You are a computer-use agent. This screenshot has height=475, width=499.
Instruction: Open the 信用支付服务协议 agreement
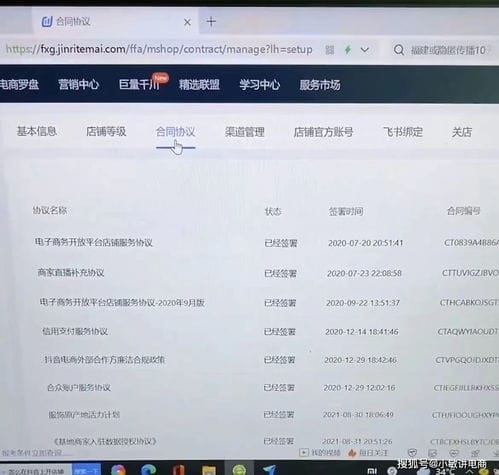[75, 331]
